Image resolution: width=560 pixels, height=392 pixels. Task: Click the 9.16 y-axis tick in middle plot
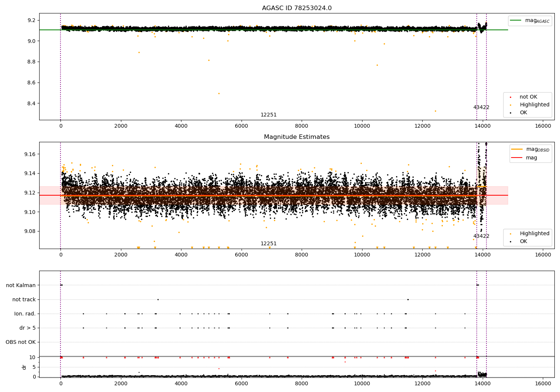[30, 154]
